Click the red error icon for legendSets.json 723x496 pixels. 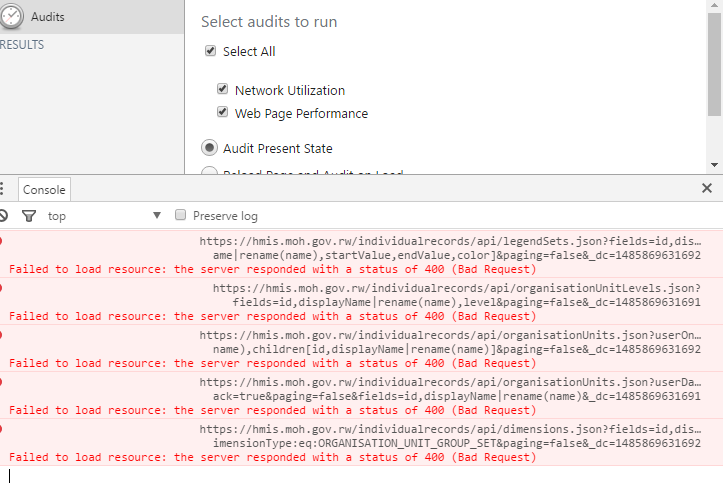point(2,240)
